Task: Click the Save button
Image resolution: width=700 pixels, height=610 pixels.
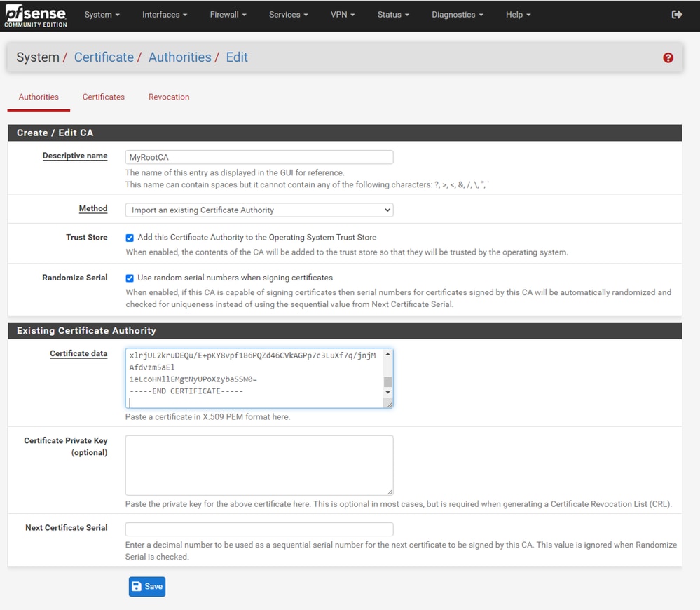Action: tap(147, 586)
